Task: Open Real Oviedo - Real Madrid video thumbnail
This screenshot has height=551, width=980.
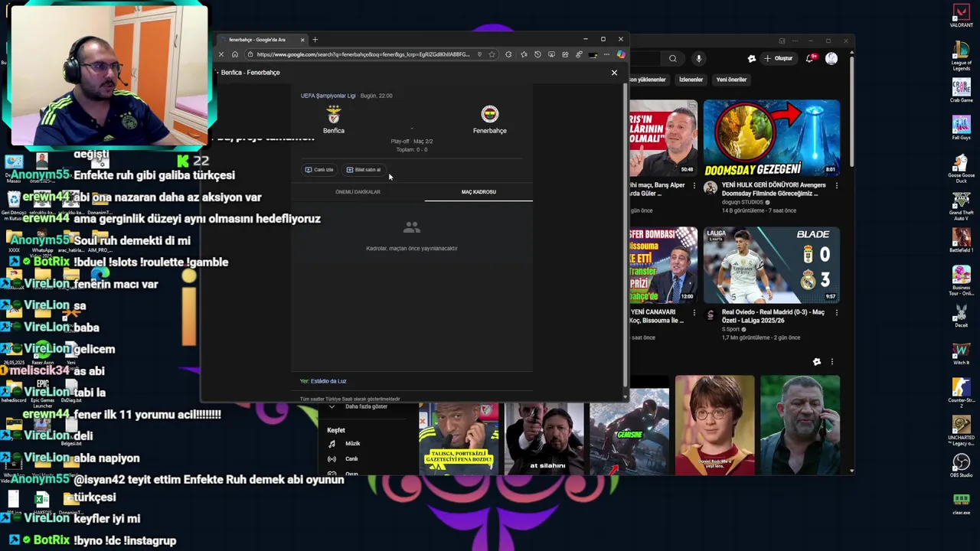Action: click(771, 265)
